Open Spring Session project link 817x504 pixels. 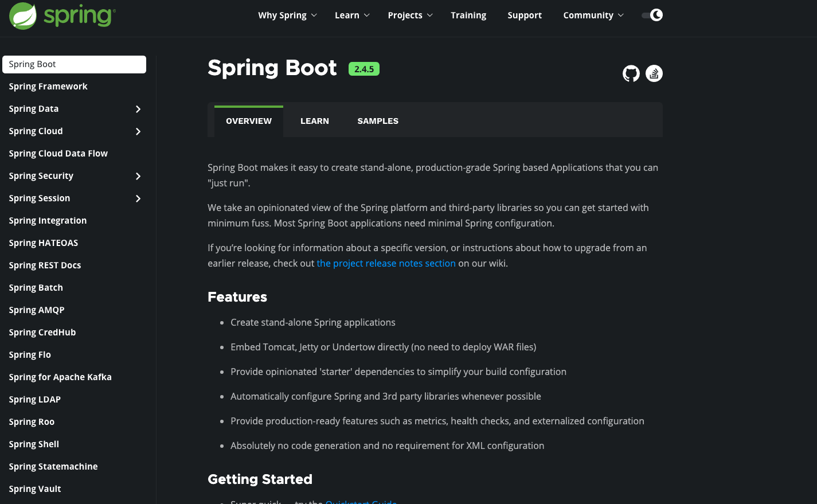(40, 198)
